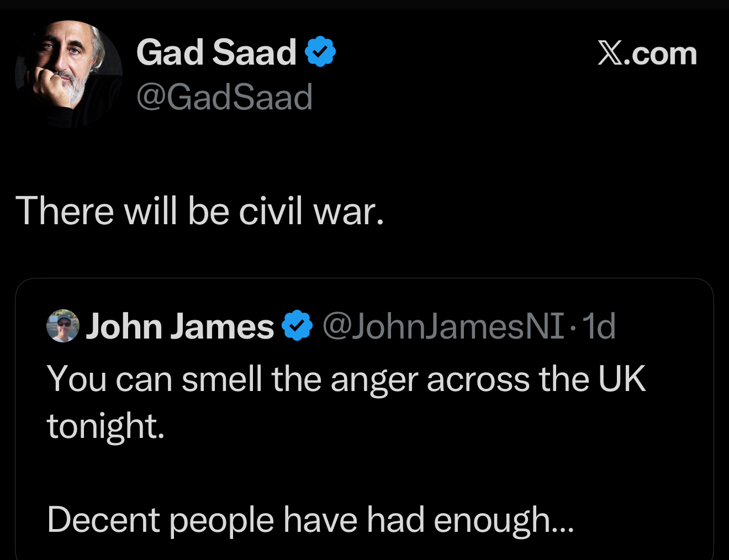This screenshot has width=729, height=560.
Task: Click the trailing ellipsis after "enough"
Action: [563, 525]
